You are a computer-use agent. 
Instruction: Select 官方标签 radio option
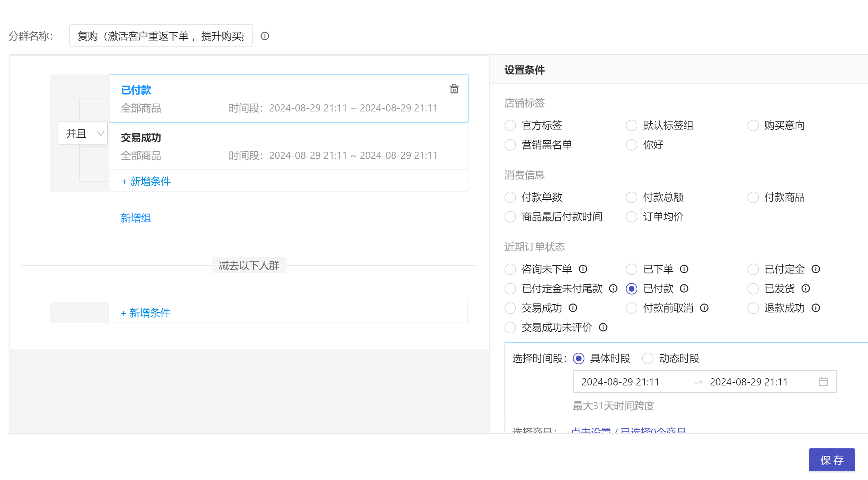(510, 125)
